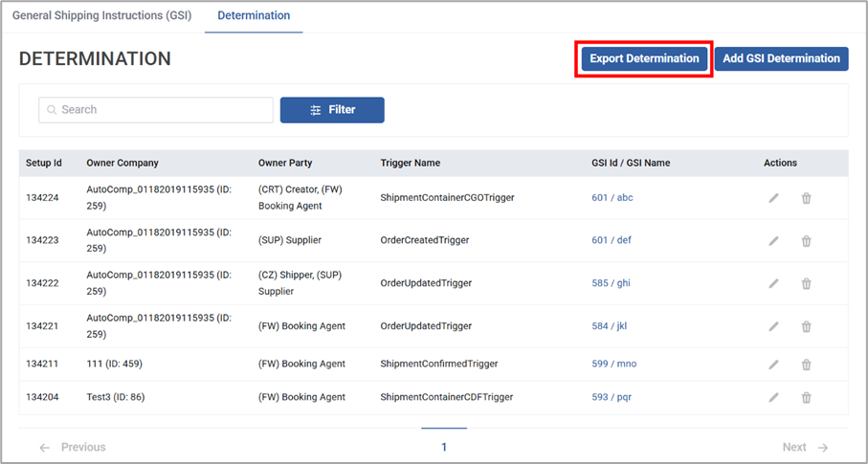Click the magnifier icon in Search box
Image resolution: width=868 pixels, height=464 pixels.
(x=52, y=110)
